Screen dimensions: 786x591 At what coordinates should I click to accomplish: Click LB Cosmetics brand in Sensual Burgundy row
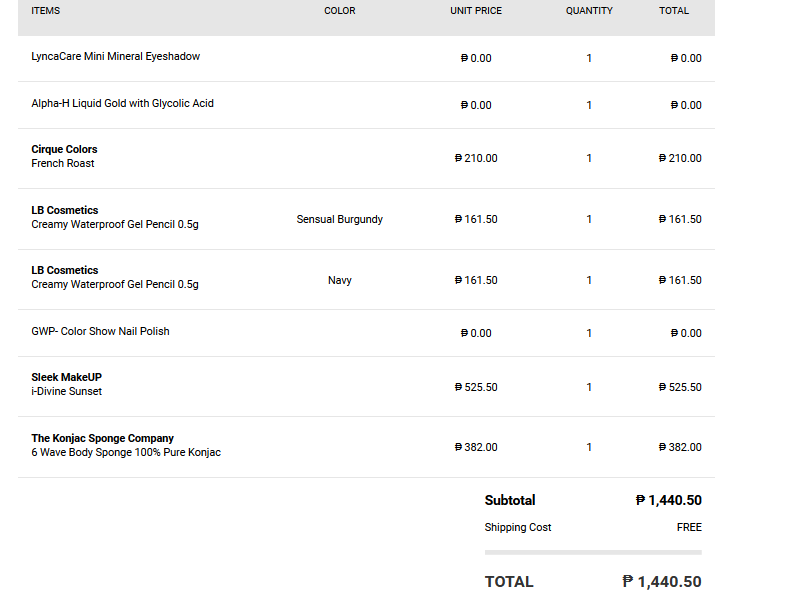65,211
